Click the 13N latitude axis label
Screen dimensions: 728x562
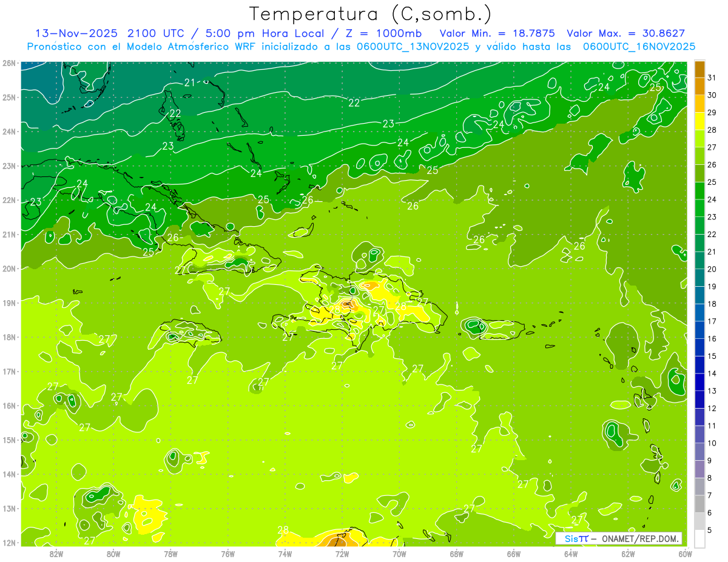coord(9,508)
